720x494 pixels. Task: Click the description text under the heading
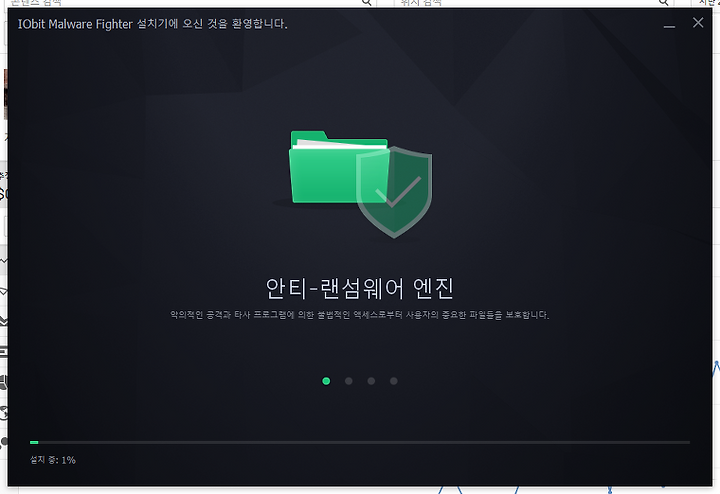coord(360,315)
